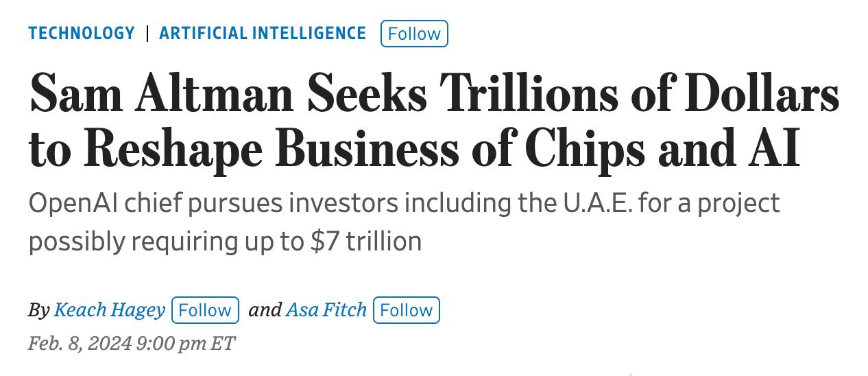Click the divider between Technology and Artificial Intelligence

click(147, 34)
